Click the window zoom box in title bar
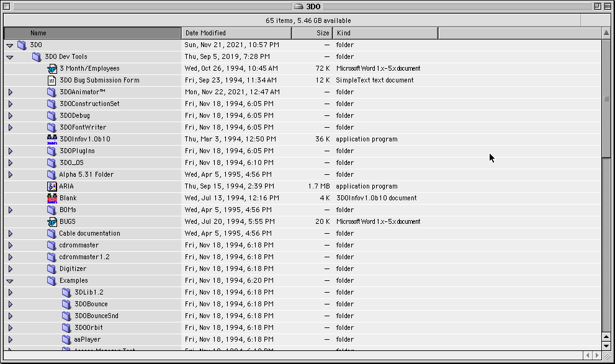 click(598, 6)
